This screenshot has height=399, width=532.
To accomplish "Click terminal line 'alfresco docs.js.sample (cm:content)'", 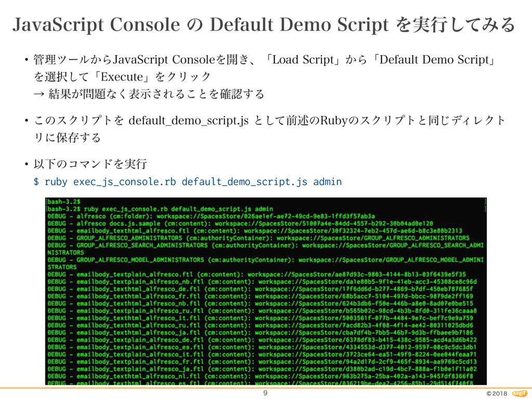I will [x=240, y=223].
